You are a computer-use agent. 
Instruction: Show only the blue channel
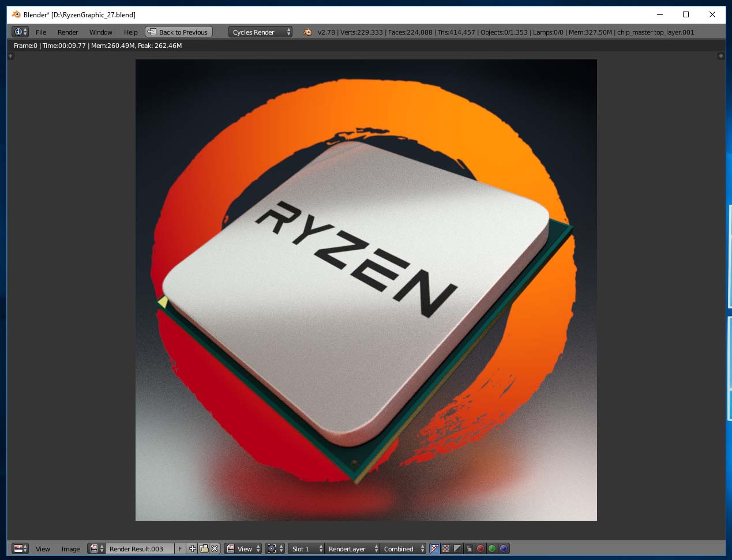(x=504, y=548)
